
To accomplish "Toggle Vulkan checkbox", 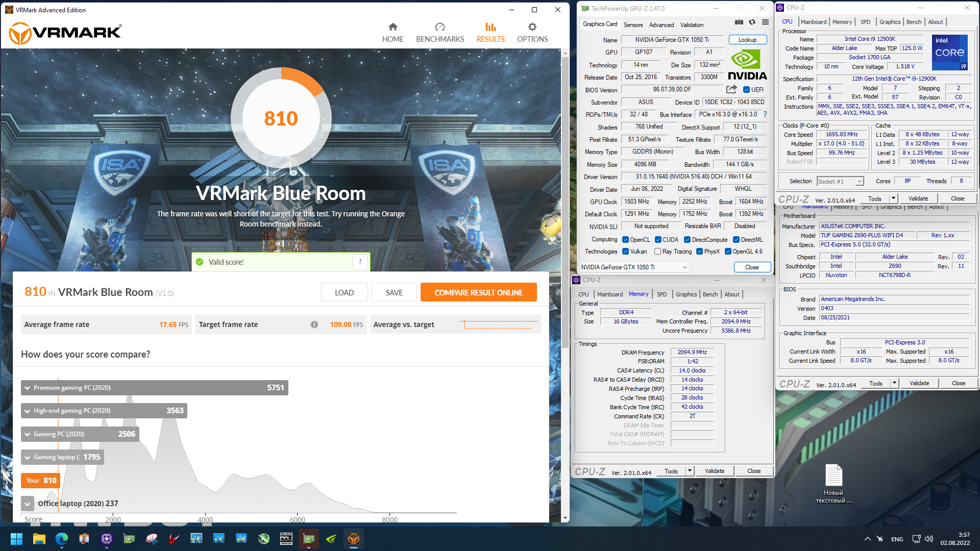I will click(x=625, y=252).
